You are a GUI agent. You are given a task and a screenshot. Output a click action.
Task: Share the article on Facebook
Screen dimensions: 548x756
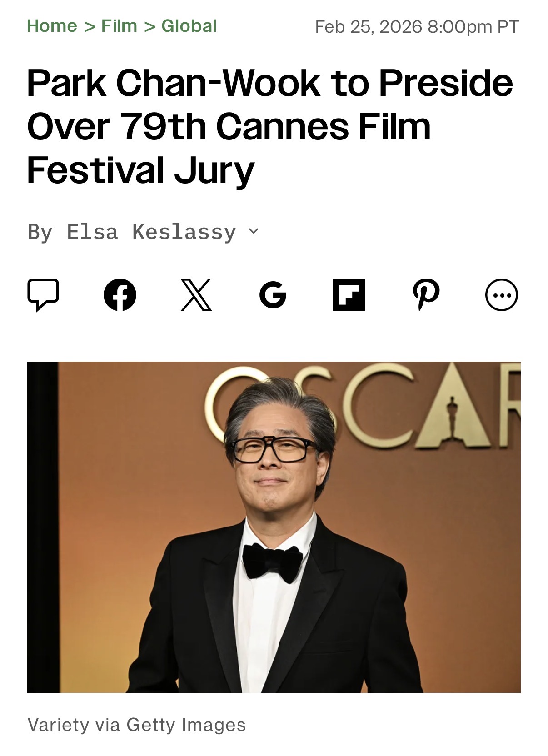pos(120,295)
